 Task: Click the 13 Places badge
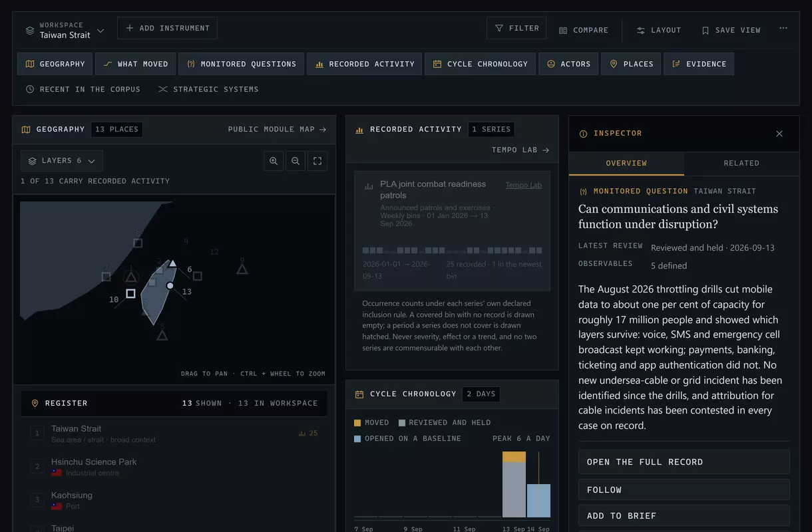click(116, 129)
